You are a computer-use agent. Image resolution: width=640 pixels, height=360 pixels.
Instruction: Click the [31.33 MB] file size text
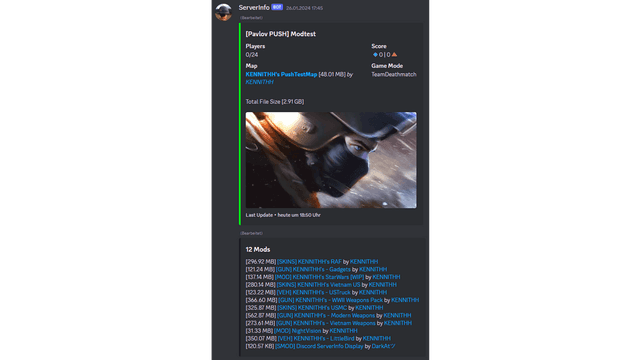point(259,331)
